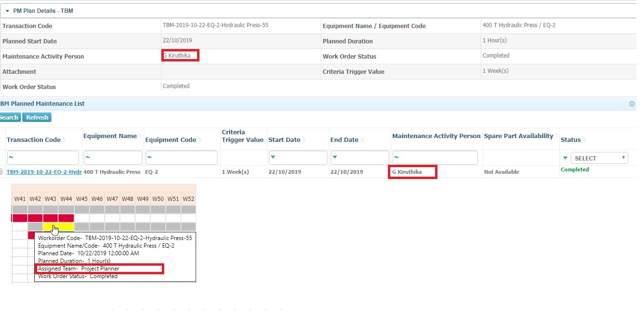
Task: Open the Status SELECT dropdown
Action: 599,158
